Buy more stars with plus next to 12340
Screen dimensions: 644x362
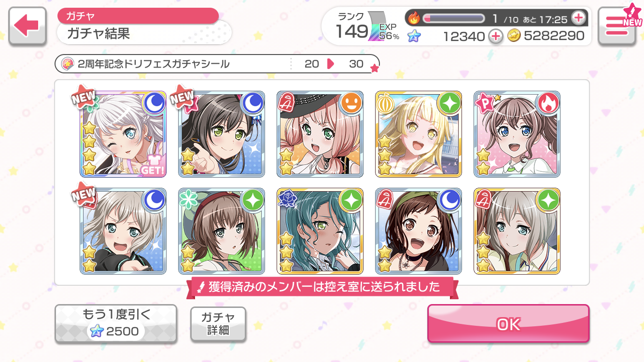[x=495, y=36]
